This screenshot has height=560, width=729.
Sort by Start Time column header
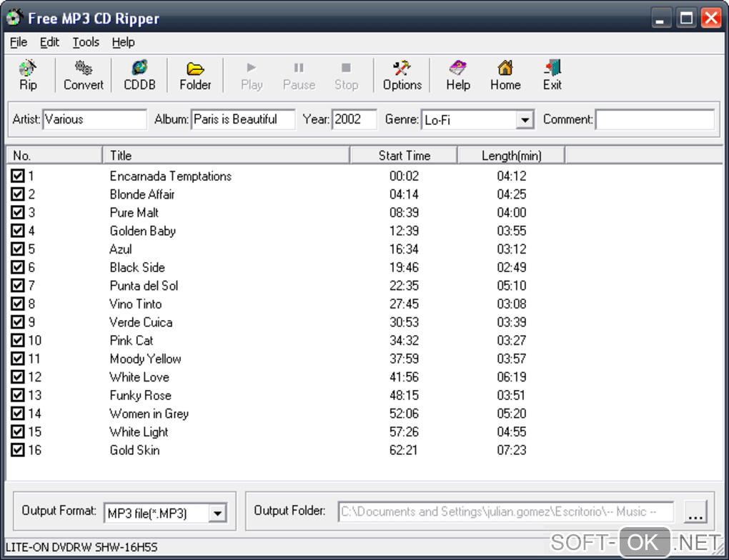pos(404,155)
